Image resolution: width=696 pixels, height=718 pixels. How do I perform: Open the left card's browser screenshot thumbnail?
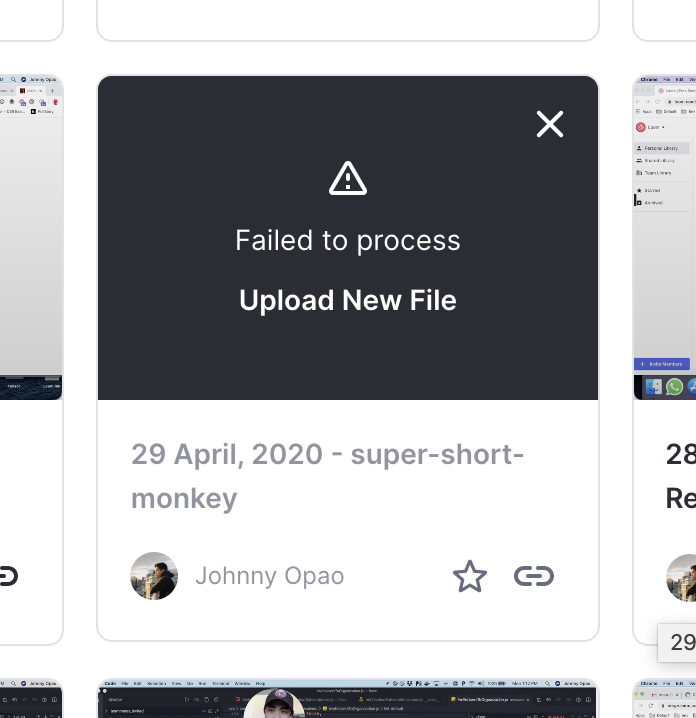(31, 238)
